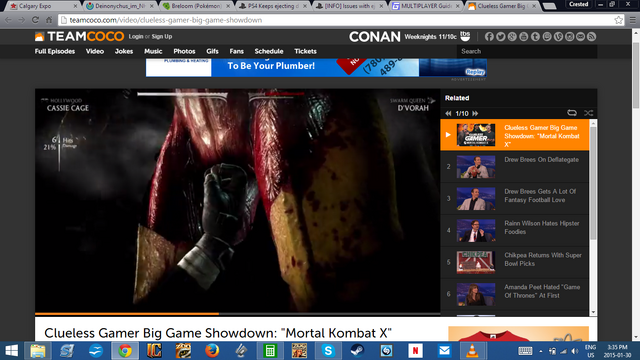Open the Gifs section
Screen dimensions: 640x360
[212, 51]
